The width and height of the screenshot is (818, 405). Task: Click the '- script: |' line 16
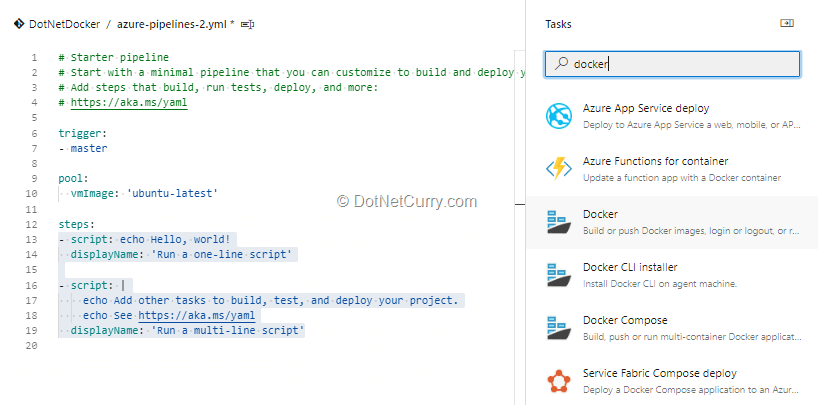point(92,285)
